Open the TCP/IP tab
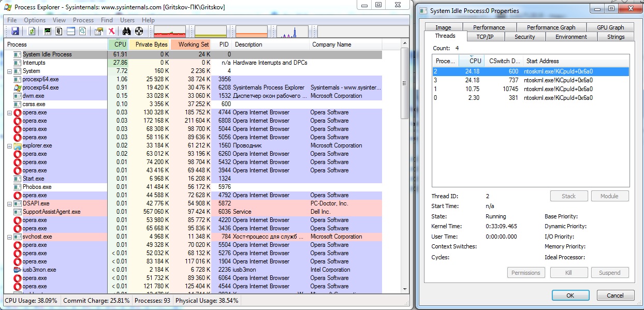Screen dimensions: 644x310 click(485, 37)
